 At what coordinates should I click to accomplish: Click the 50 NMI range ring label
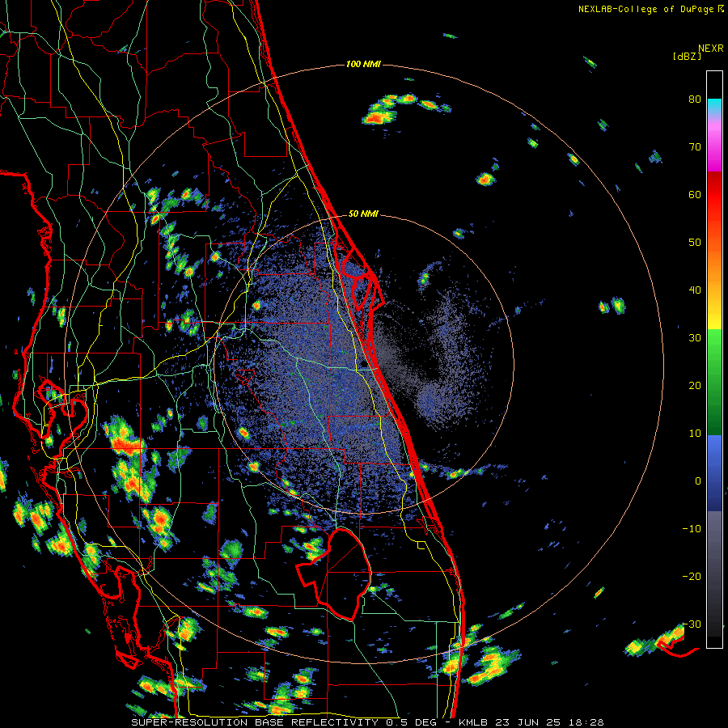(x=363, y=214)
